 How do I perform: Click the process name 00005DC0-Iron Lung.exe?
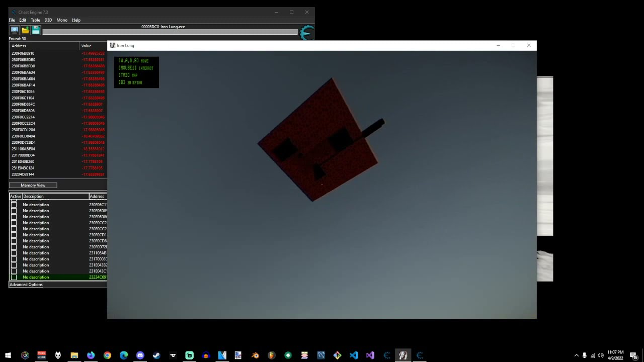(x=163, y=27)
